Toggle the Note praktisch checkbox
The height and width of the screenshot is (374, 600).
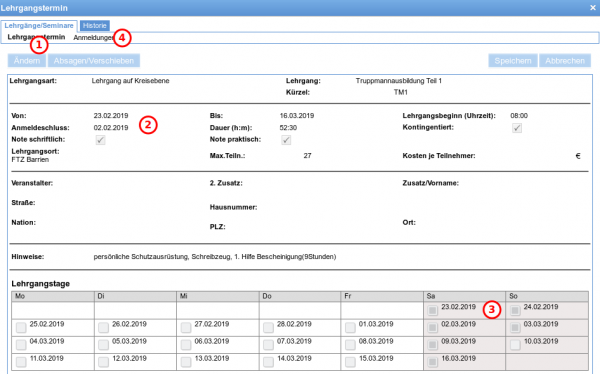(x=286, y=140)
